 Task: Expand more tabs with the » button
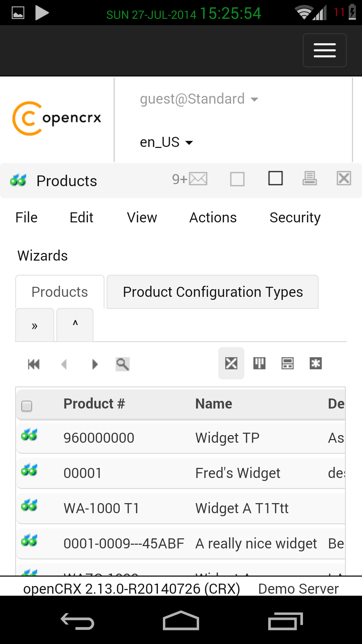pyautogui.click(x=35, y=325)
